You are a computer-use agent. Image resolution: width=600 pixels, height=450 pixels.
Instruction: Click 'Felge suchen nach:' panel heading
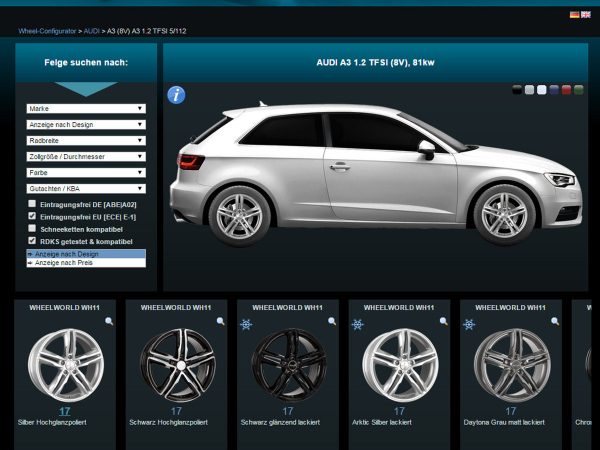(86, 62)
